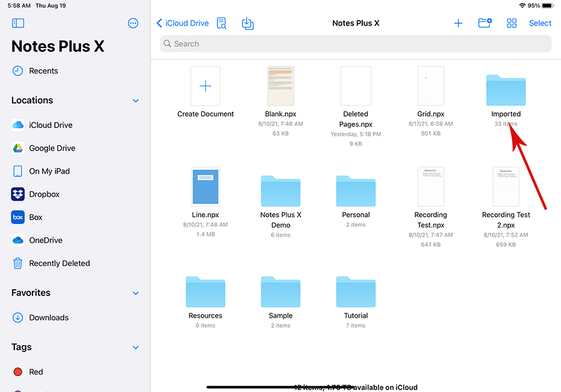This screenshot has height=392, width=561.
Task: Click the "8/17/21, 6:59 AM" date text
Action: point(431,124)
